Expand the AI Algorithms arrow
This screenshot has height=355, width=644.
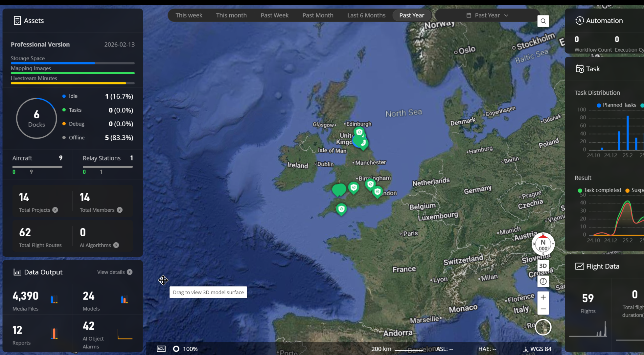(116, 245)
